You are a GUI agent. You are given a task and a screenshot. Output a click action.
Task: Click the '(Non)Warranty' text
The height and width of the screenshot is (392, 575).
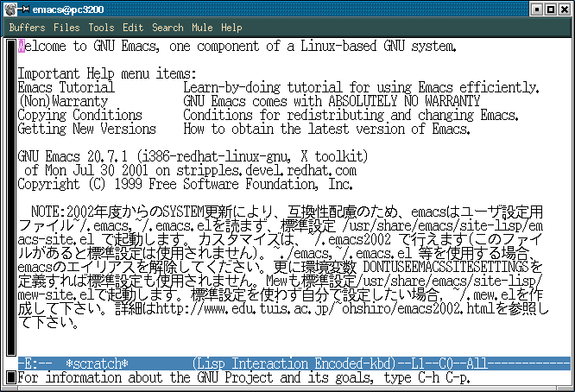point(63,101)
